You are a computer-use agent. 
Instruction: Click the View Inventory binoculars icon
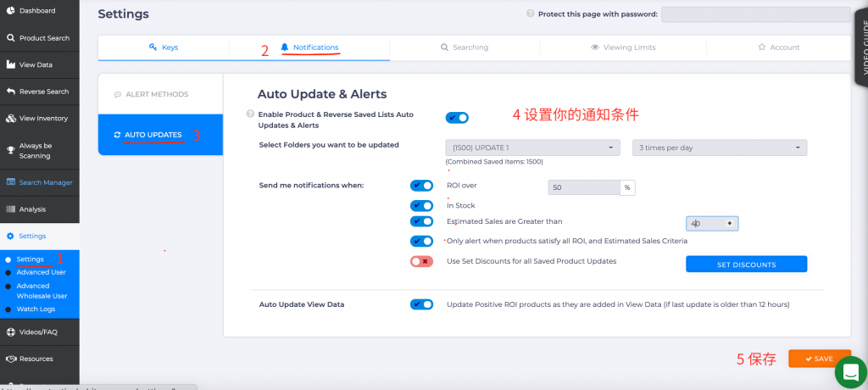click(10, 119)
